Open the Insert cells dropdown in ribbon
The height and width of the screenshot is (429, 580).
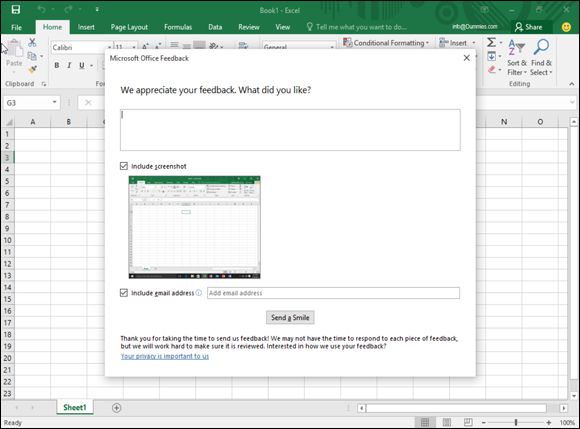tap(458, 43)
